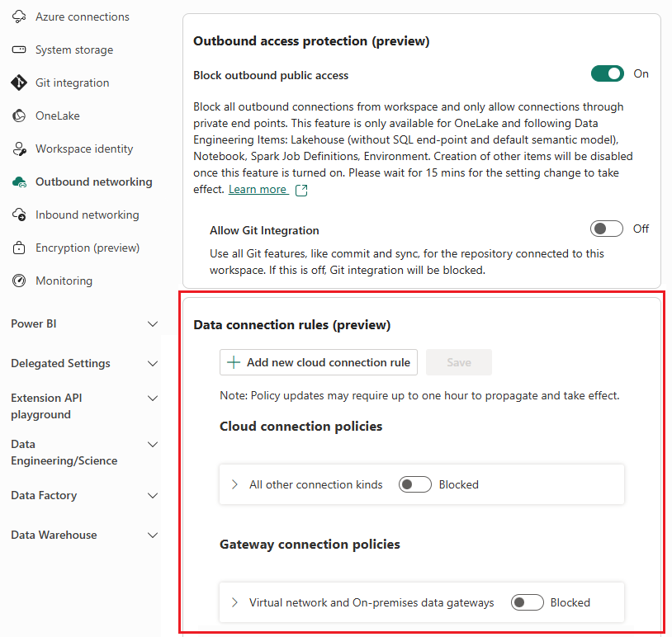672x637 pixels.
Task: Click Add new cloud connection rule
Action: click(x=319, y=362)
